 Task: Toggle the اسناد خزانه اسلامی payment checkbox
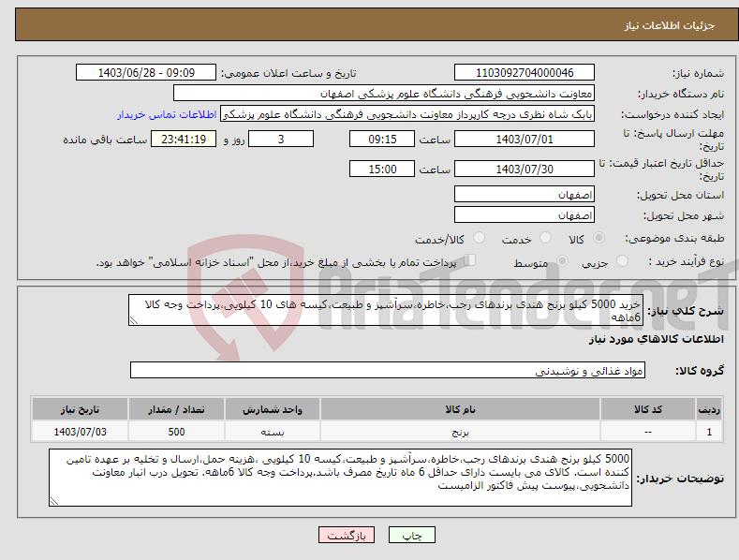(470, 260)
